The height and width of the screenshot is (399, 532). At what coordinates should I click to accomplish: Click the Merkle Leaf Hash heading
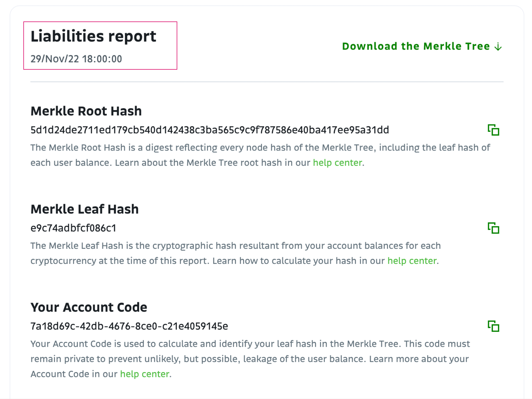85,209
